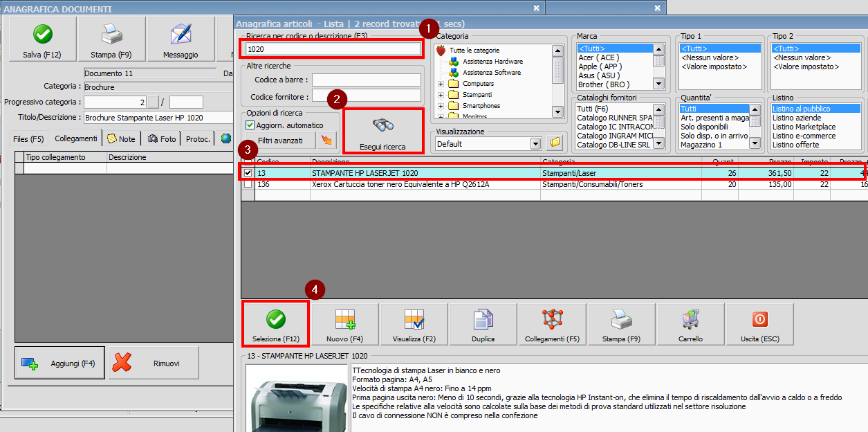Select Listino Marketplace in Listino list

(804, 127)
